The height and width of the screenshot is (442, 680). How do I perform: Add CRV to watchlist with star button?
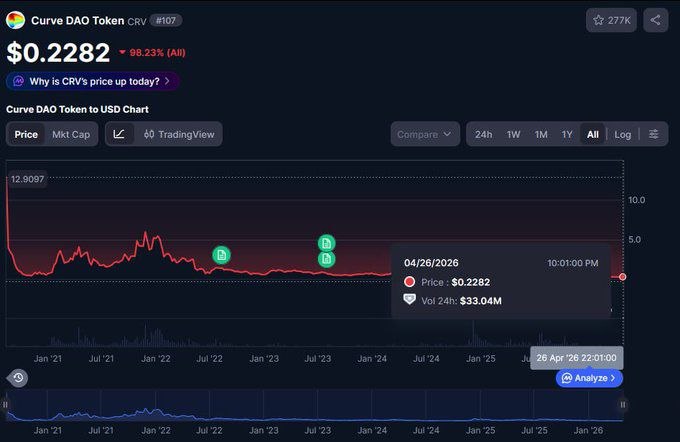point(611,20)
